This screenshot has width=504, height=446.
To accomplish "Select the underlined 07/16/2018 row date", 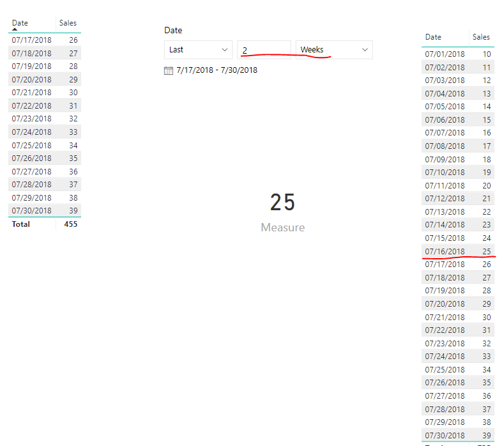I will (445, 252).
